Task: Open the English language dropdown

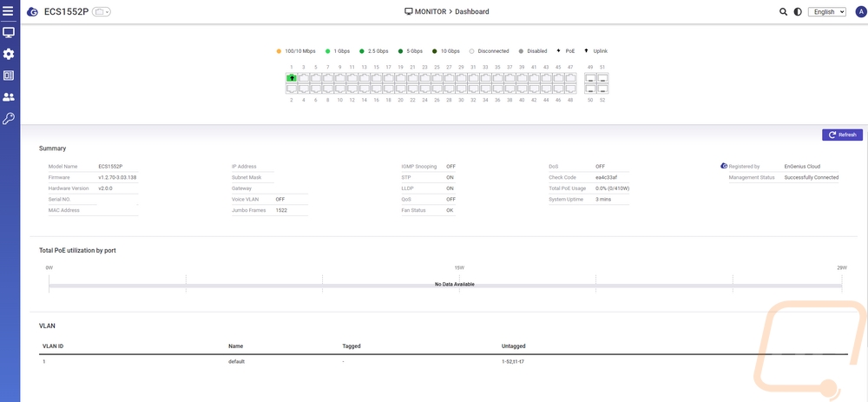Action: 826,12
